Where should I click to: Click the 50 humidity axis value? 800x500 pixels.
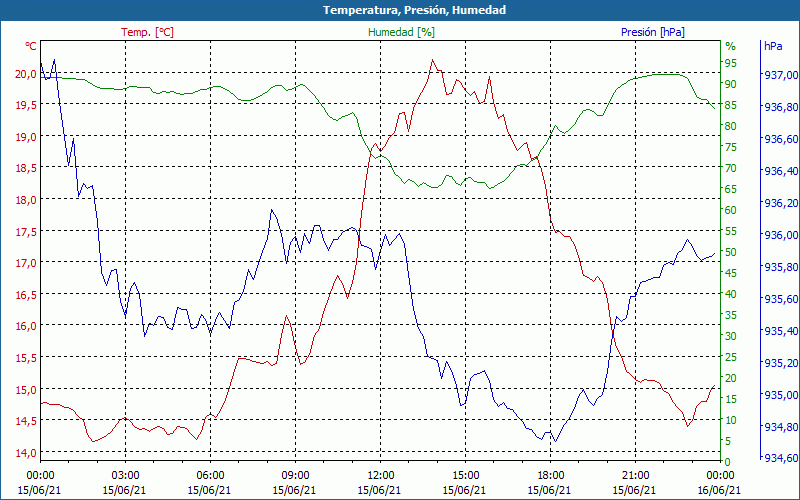click(731, 253)
